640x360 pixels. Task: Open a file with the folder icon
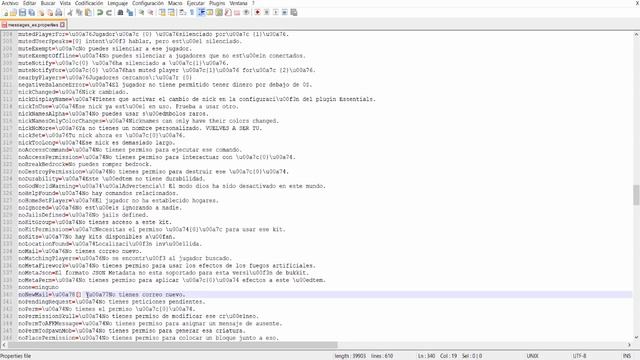pos(13,13)
